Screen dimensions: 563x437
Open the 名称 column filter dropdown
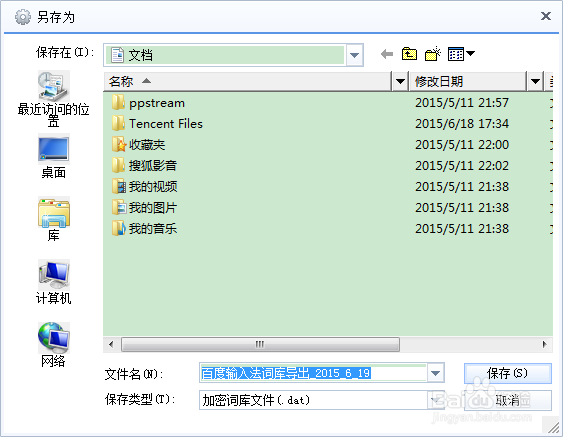tap(400, 82)
